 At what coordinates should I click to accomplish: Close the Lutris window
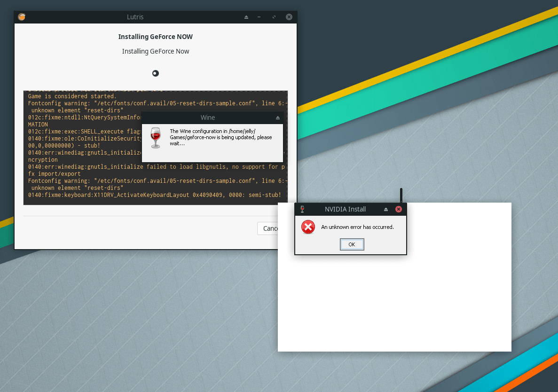[x=289, y=17]
